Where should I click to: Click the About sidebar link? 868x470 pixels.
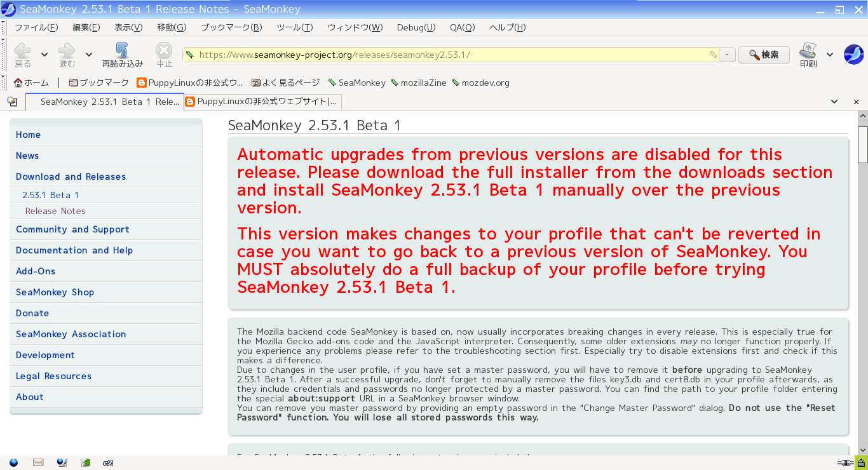point(30,397)
